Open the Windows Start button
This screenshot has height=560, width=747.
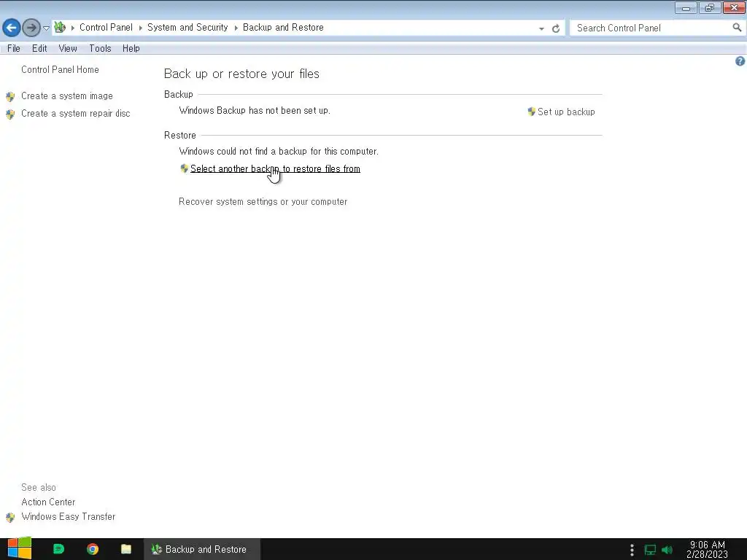pyautogui.click(x=20, y=548)
